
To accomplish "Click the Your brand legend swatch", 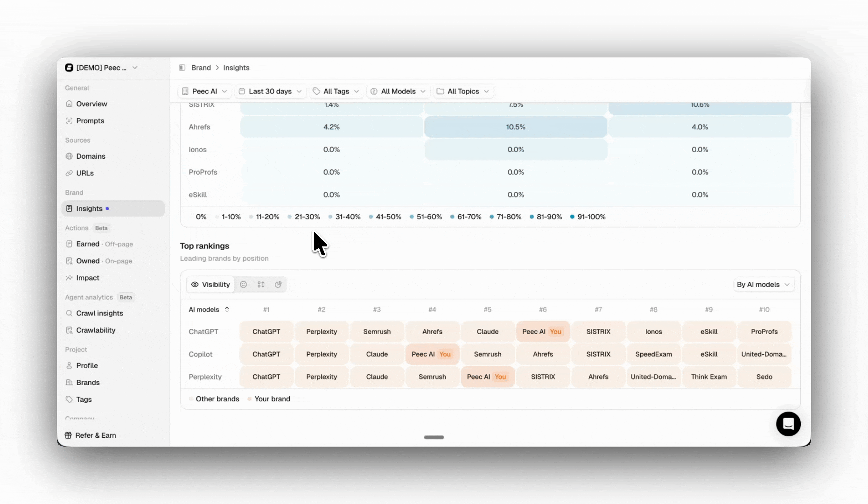I will [250, 399].
